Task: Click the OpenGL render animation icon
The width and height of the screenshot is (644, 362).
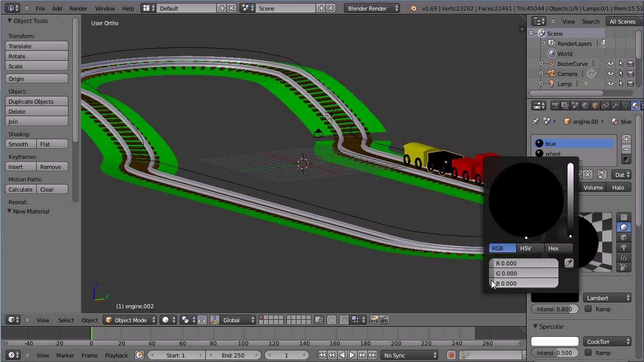Action: pos(383,320)
